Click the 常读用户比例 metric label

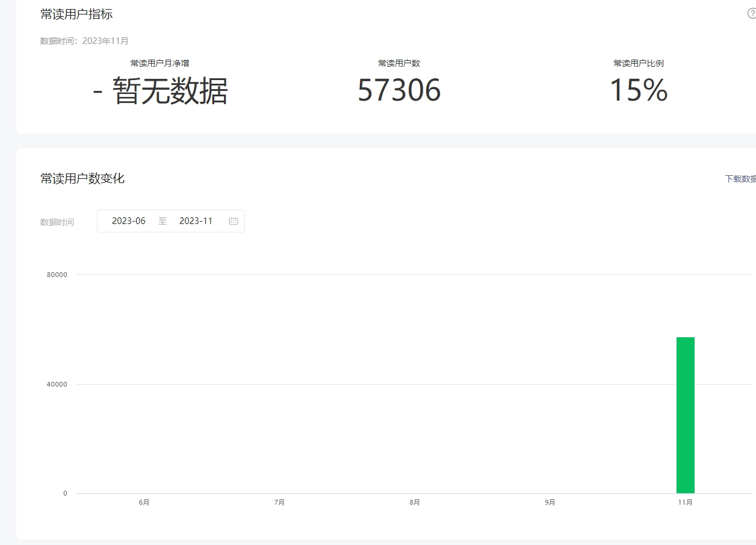click(639, 63)
